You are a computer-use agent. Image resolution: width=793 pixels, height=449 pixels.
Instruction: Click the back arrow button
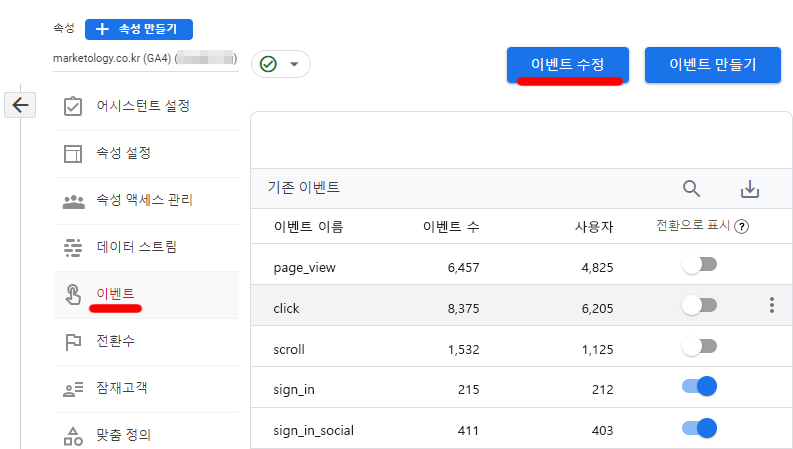tap(20, 105)
